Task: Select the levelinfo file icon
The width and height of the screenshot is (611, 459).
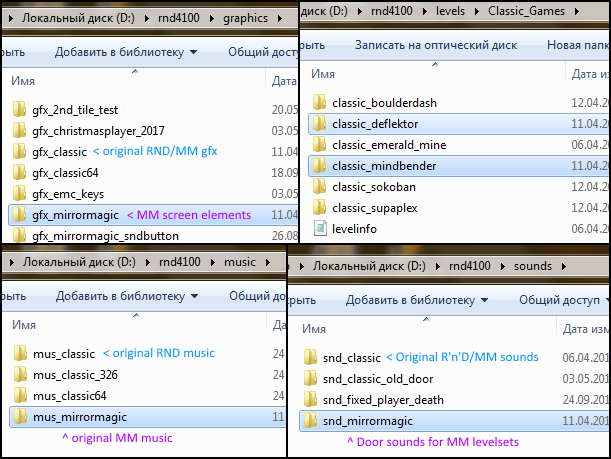Action: point(319,228)
